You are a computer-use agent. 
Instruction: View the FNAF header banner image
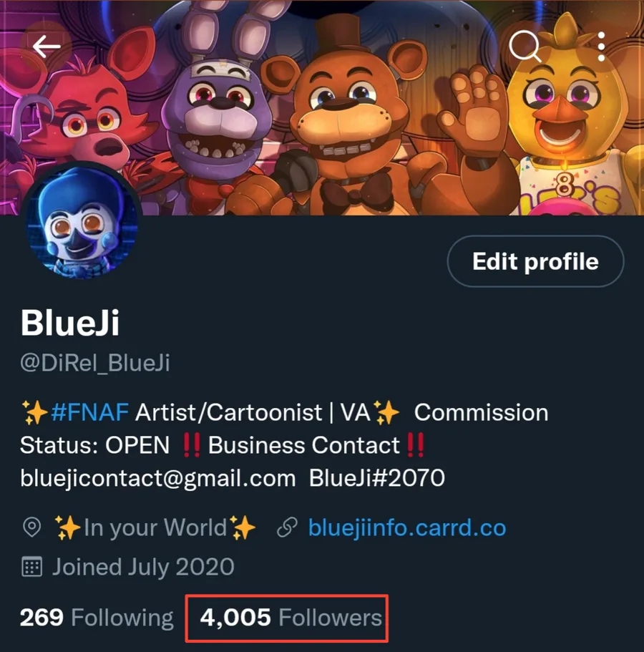322,107
